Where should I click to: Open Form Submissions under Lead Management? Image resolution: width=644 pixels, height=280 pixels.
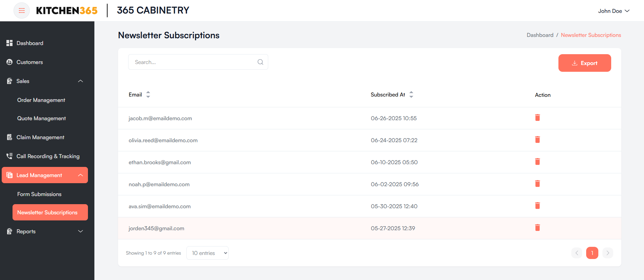tap(39, 194)
